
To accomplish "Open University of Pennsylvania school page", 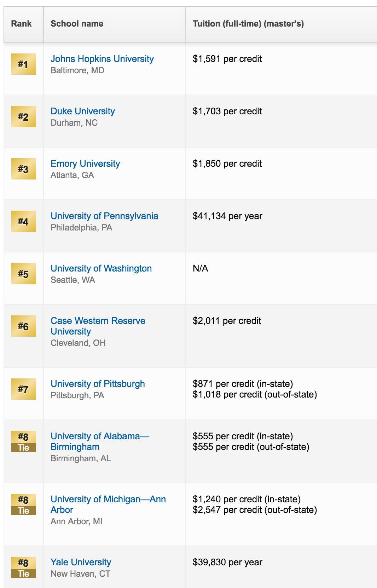I will (104, 216).
